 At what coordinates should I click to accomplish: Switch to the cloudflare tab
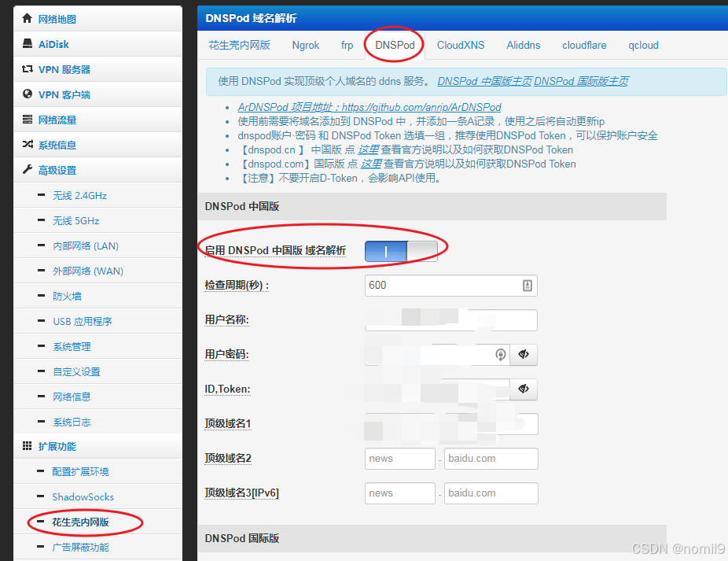pos(584,45)
